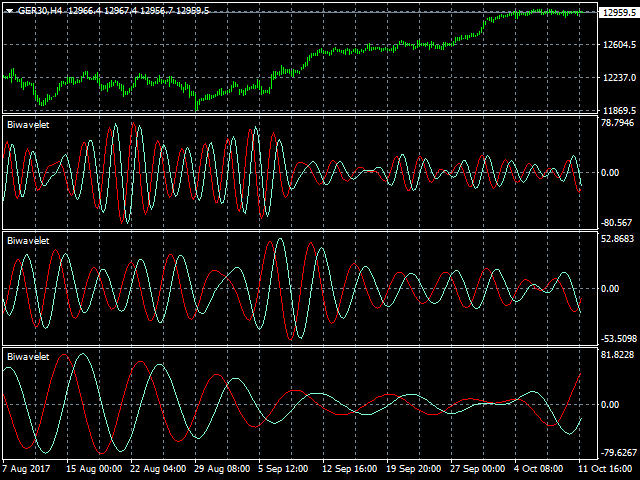Click the GER30,H4 chart title text
640x480 pixels.
[40, 11]
